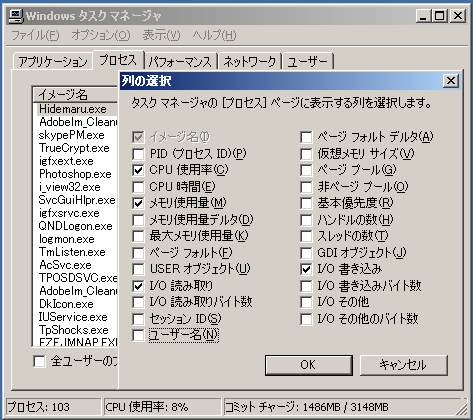Select SvcGuiHlpr.exe process row
This screenshot has width=473, height=420.
(x=76, y=200)
